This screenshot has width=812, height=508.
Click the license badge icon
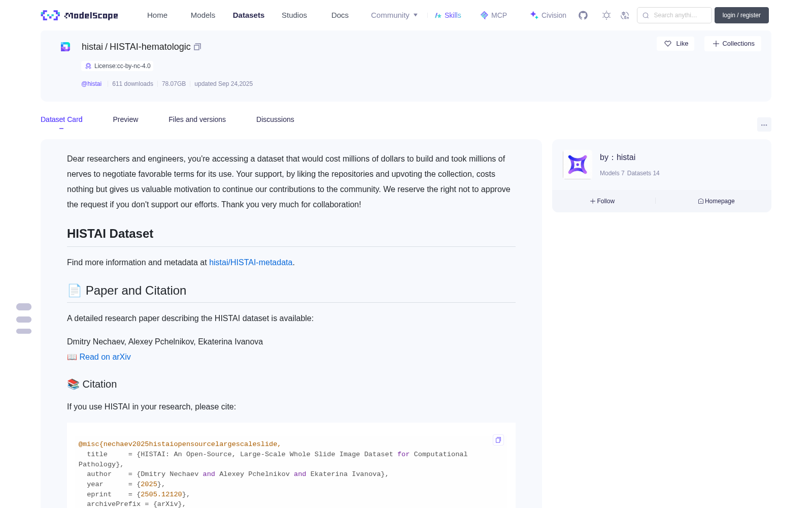88,66
